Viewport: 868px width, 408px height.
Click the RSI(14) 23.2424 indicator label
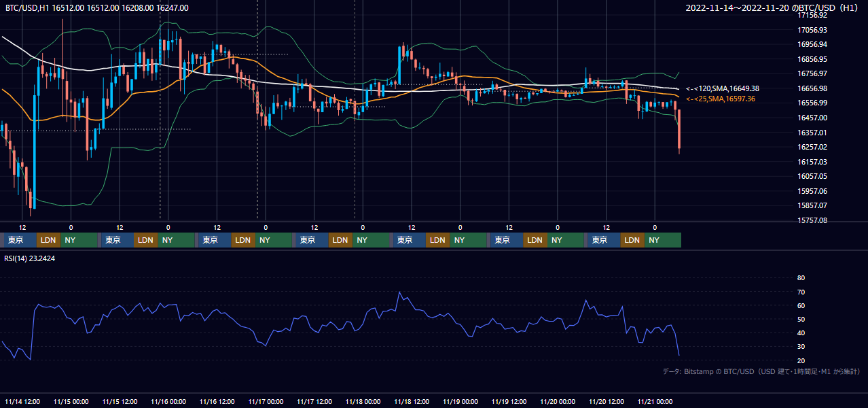click(30, 258)
